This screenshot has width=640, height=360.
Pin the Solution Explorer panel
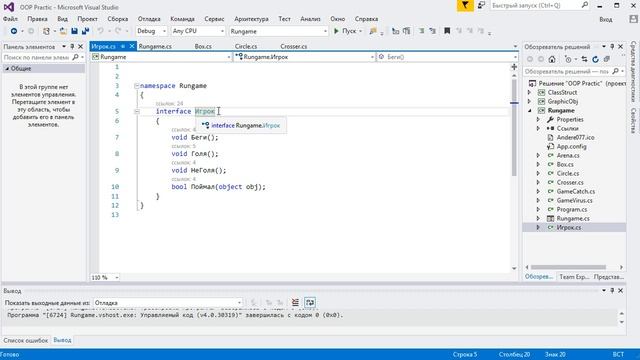tap(612, 47)
